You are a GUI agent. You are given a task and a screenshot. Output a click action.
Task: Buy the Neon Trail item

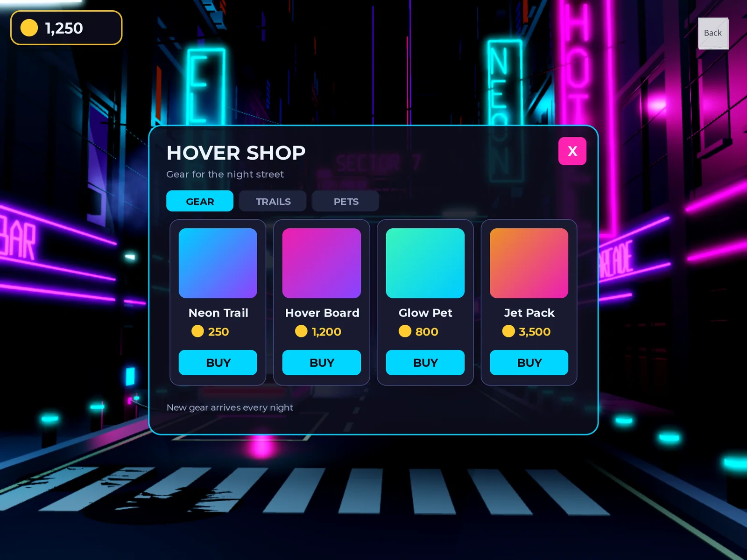(218, 363)
